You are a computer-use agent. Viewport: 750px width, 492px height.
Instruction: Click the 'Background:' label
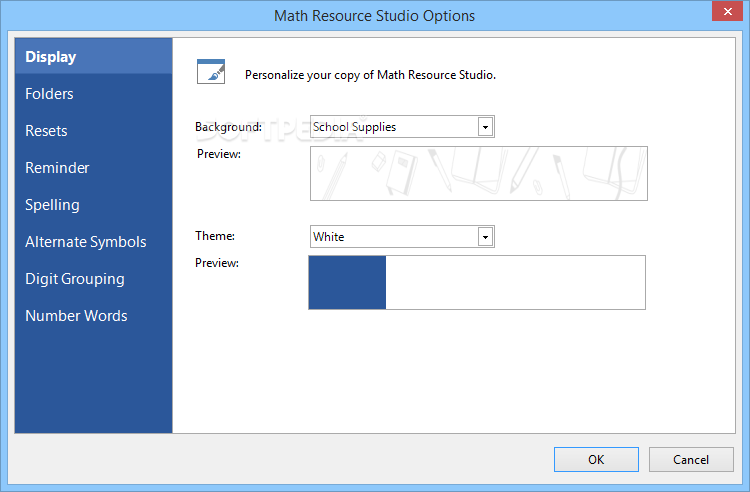pos(228,127)
